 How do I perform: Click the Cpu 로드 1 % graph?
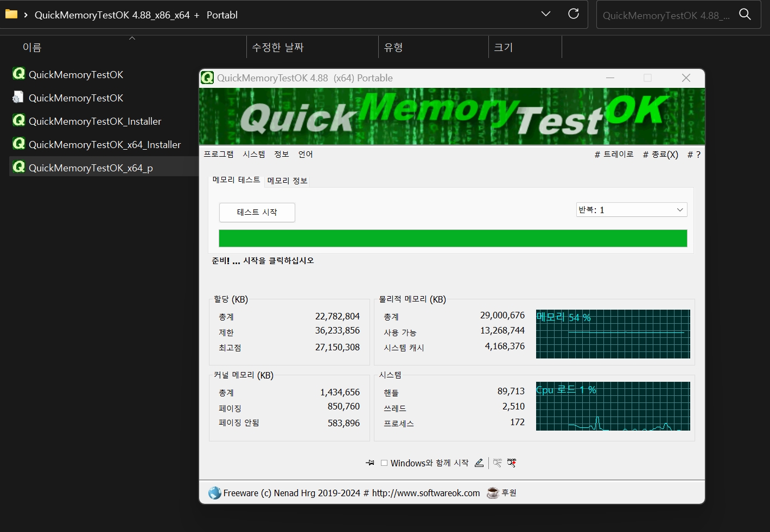click(x=613, y=406)
